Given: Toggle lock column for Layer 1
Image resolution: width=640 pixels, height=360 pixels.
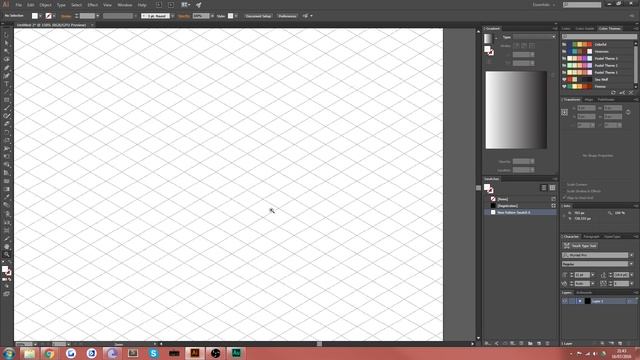Looking at the screenshot, I should pyautogui.click(x=572, y=301).
